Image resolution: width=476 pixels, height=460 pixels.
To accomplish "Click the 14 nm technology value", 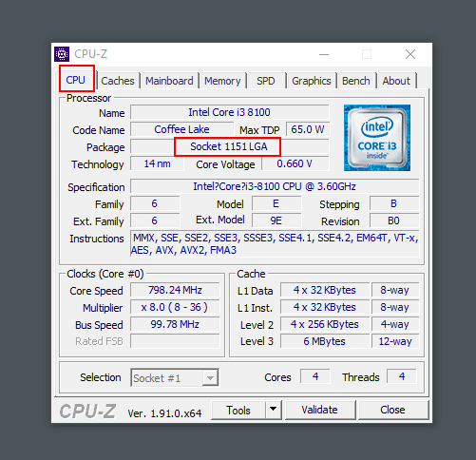I will pos(157,163).
